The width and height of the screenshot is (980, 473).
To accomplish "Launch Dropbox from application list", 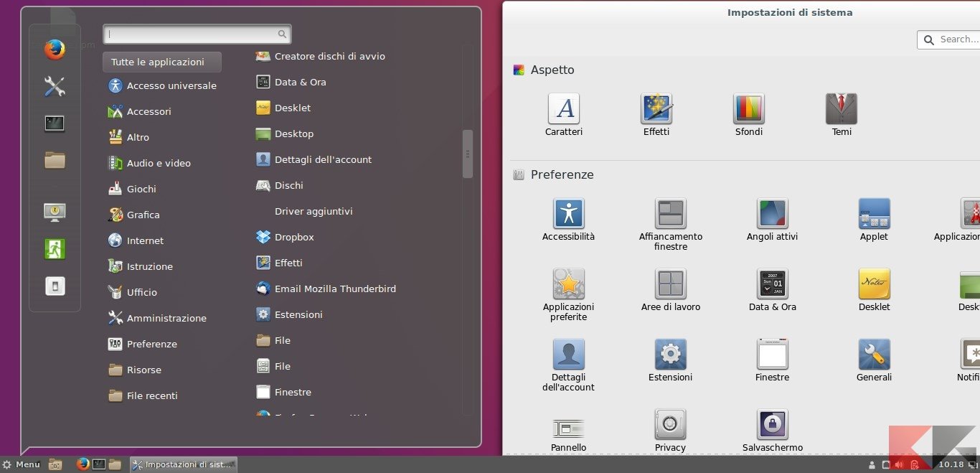I will click(x=294, y=237).
